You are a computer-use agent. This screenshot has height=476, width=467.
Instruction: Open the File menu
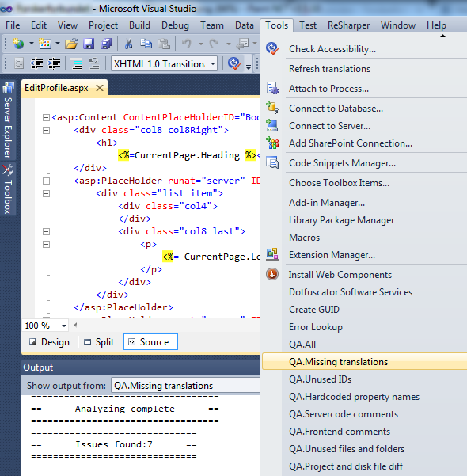[x=13, y=25]
